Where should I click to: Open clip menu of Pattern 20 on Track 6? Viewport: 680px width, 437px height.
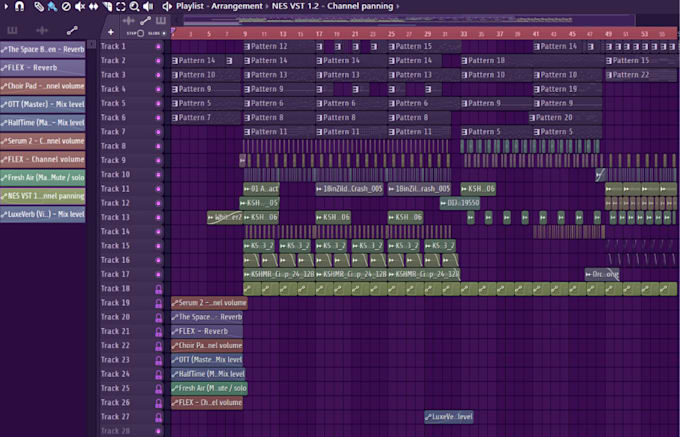pyautogui.click(x=533, y=117)
